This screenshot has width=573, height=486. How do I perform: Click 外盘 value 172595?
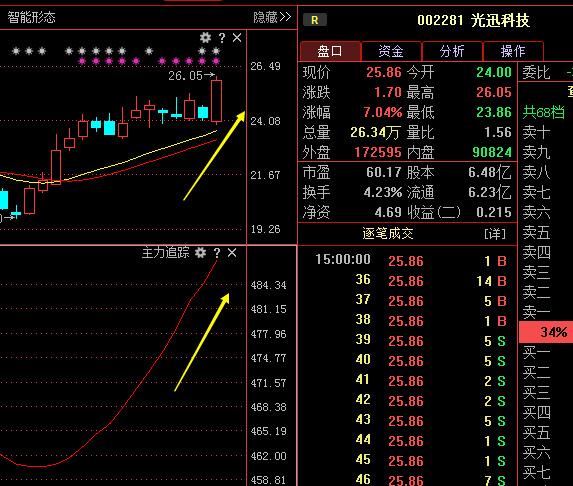pos(378,152)
